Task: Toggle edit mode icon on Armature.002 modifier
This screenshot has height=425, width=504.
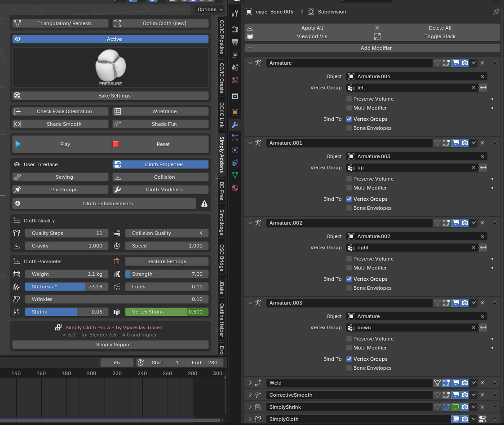Action: (447, 223)
